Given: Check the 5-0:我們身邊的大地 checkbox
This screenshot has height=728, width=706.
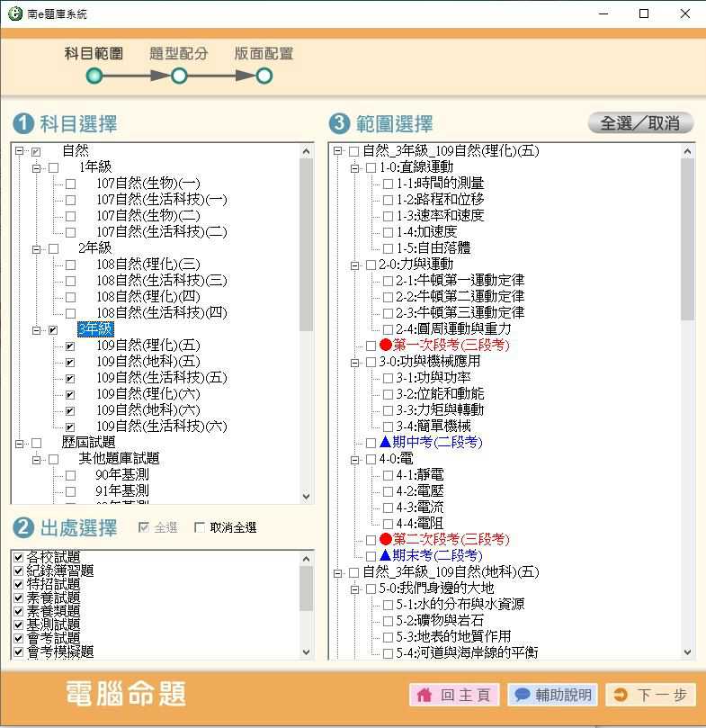Looking at the screenshot, I should (371, 589).
